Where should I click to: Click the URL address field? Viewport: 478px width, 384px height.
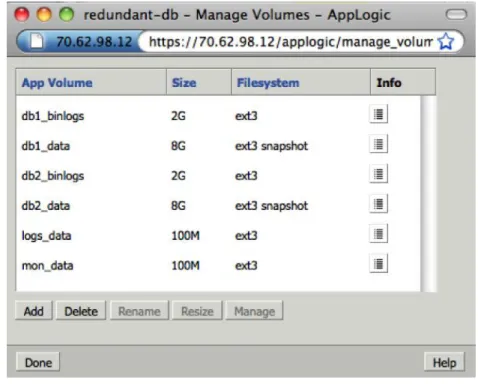click(x=290, y=42)
